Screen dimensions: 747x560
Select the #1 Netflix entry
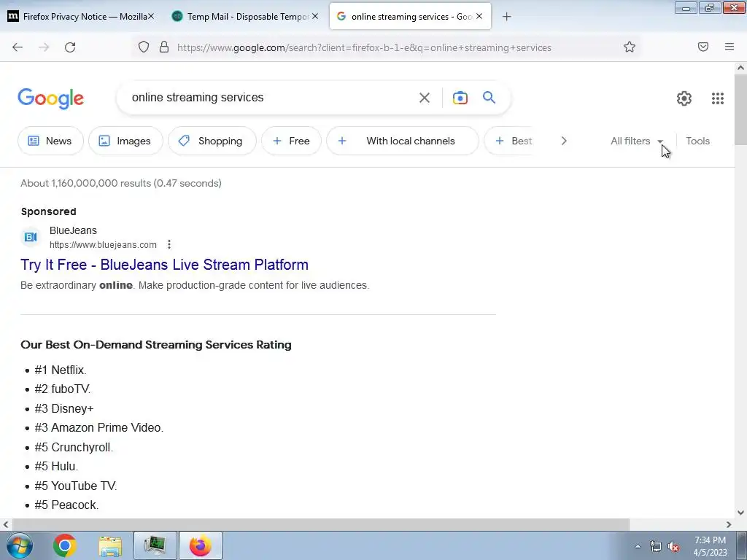click(x=61, y=370)
